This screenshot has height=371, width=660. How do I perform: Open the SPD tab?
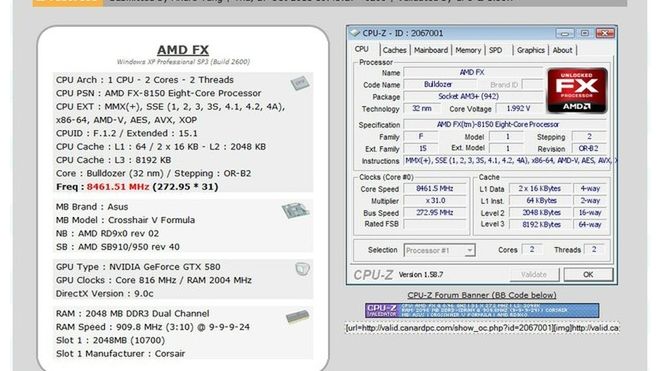[496, 50]
